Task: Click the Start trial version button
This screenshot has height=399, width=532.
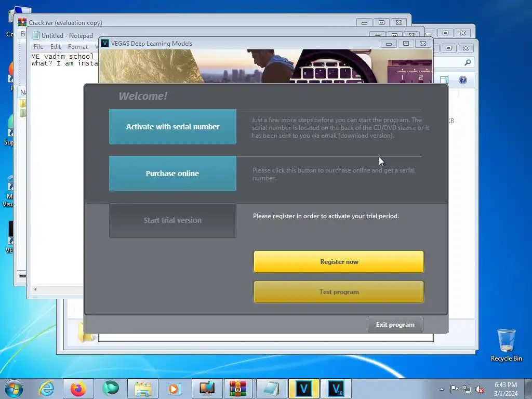Action: click(172, 220)
